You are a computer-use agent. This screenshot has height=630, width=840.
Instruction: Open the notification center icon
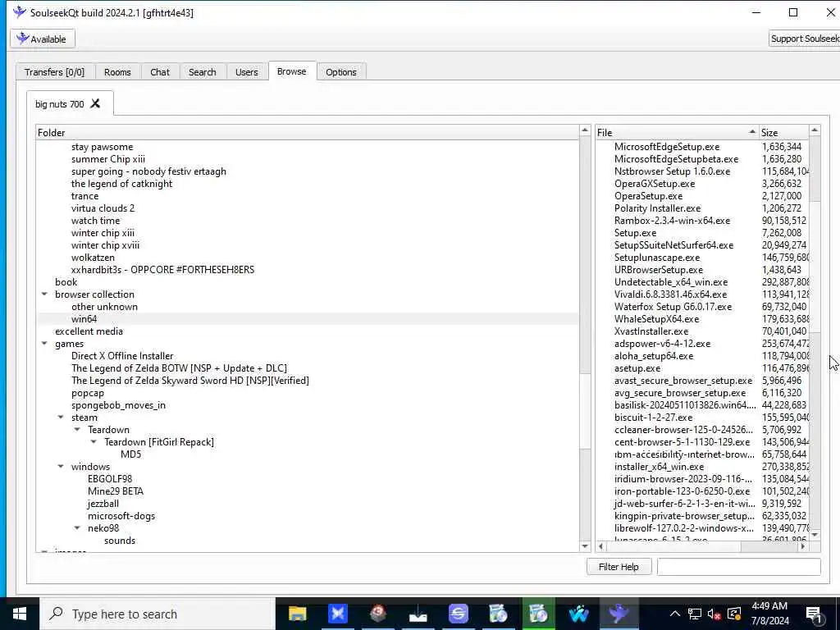click(814, 614)
